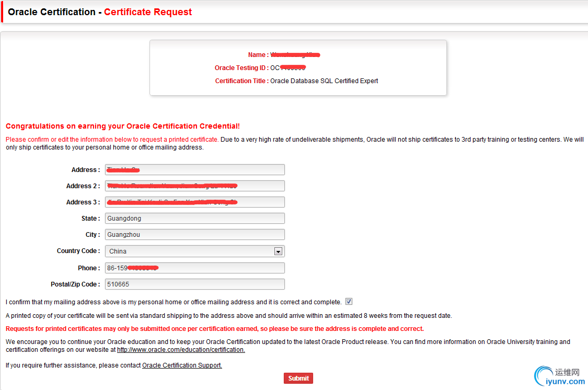This screenshot has width=588, height=390.
Task: Click the Congratulations heading text
Action: pyautogui.click(x=123, y=126)
